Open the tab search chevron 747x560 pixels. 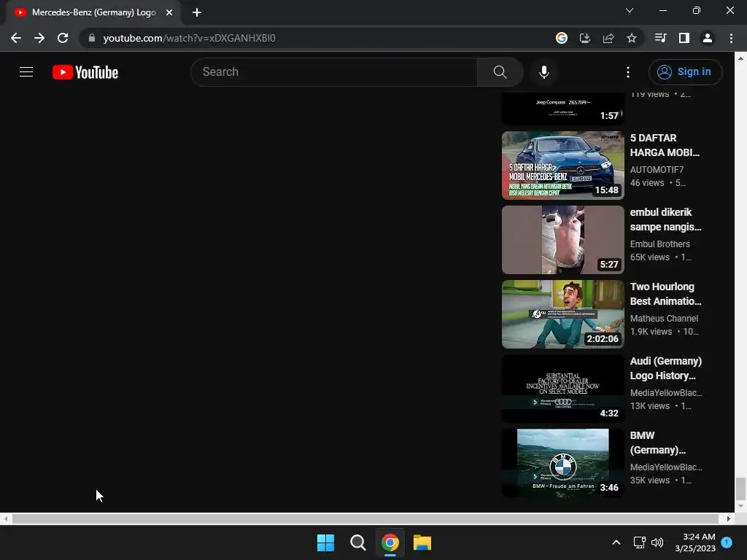630,10
